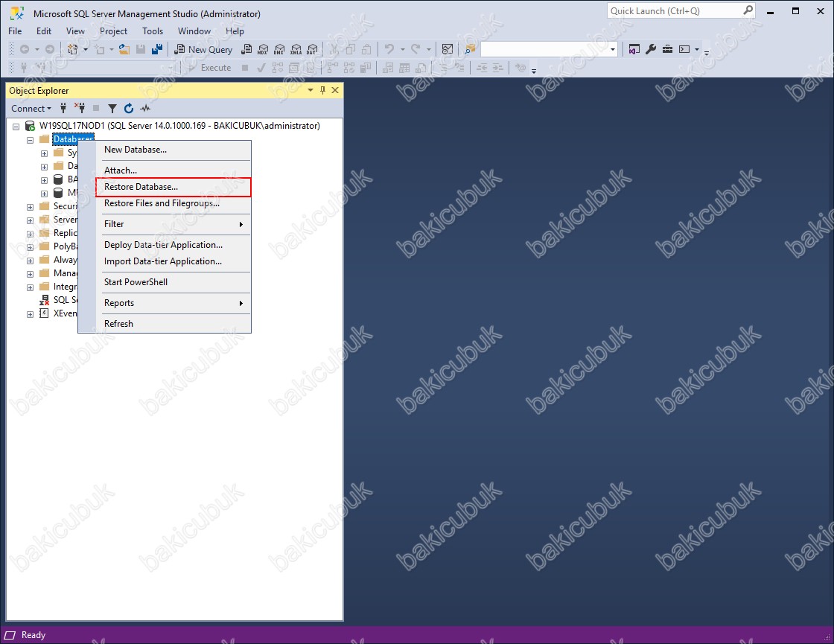The height and width of the screenshot is (644, 834).
Task: Expand the Always On folder node
Action: click(x=31, y=261)
